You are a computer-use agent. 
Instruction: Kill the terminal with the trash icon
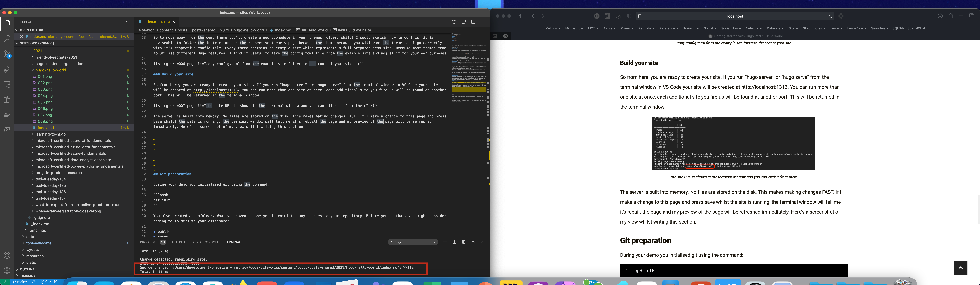point(463,242)
